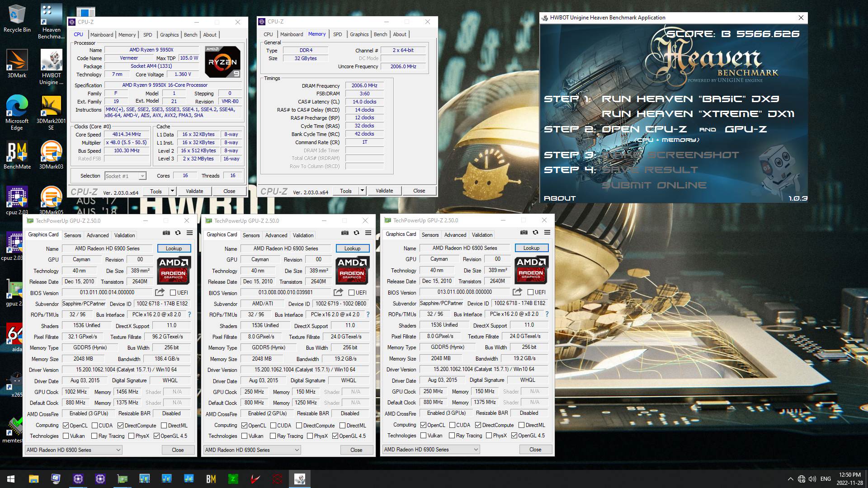
Task: Click BIOS export icon in right GPU-Z
Action: [517, 292]
